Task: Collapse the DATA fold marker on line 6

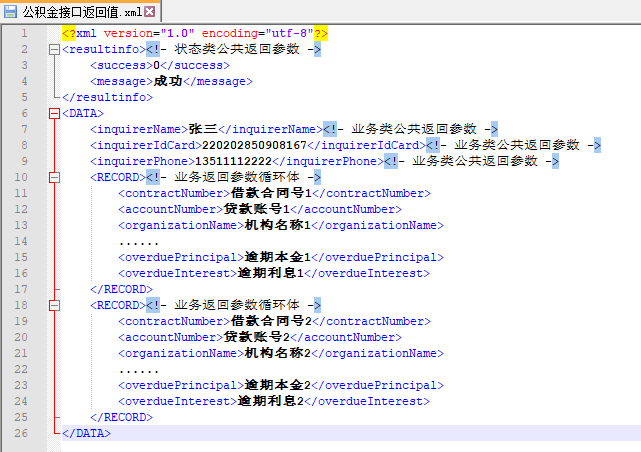Action: (x=54, y=113)
